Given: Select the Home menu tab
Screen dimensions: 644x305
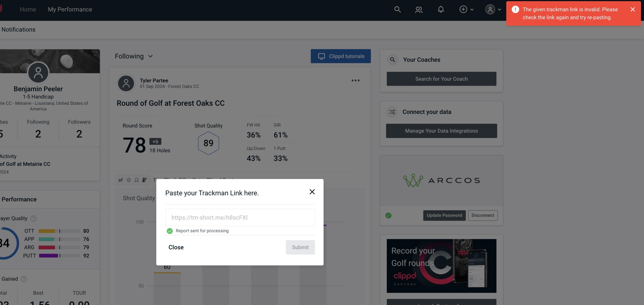Looking at the screenshot, I should 28,9.
